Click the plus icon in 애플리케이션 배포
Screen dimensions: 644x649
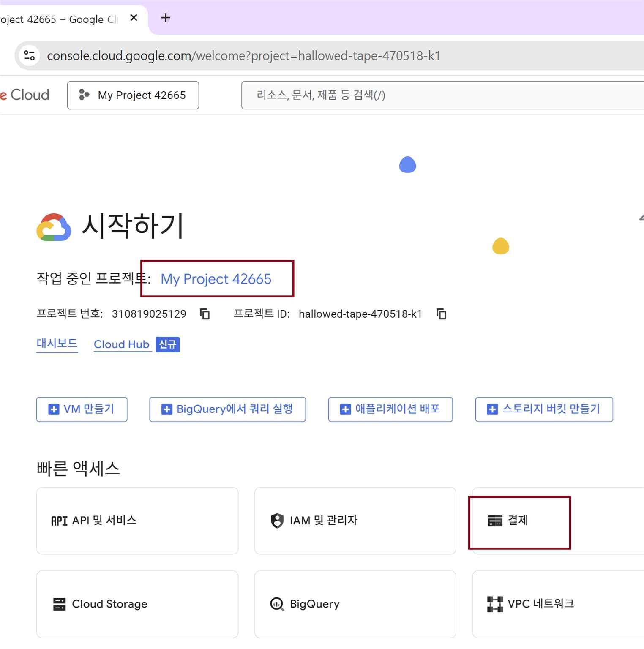(x=345, y=409)
